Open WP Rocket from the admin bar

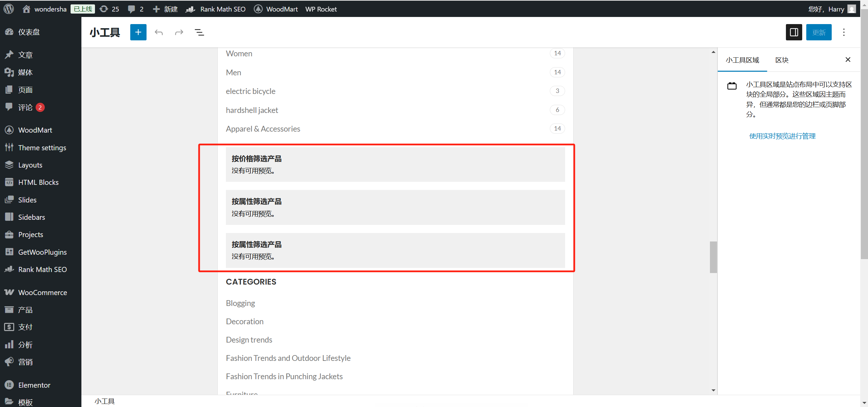[x=321, y=9]
